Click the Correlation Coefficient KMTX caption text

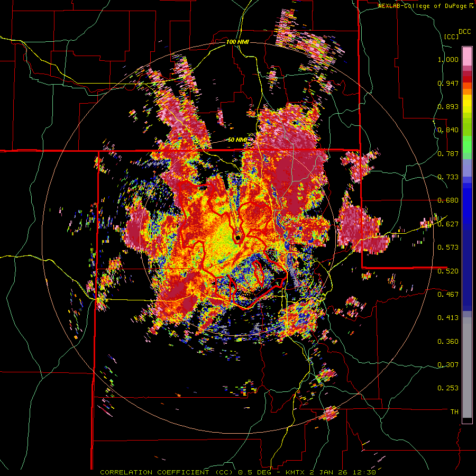tap(238, 472)
